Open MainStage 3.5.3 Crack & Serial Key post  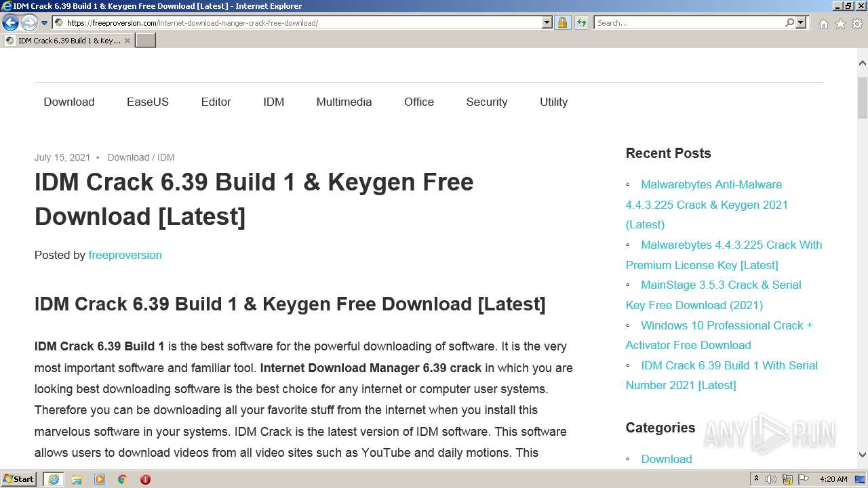pos(713,295)
